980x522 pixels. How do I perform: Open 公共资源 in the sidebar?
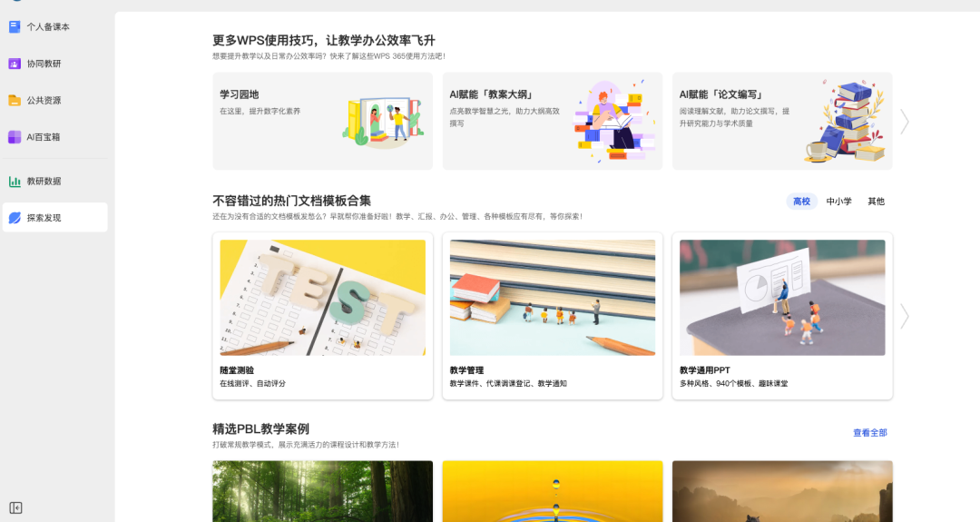click(55, 100)
